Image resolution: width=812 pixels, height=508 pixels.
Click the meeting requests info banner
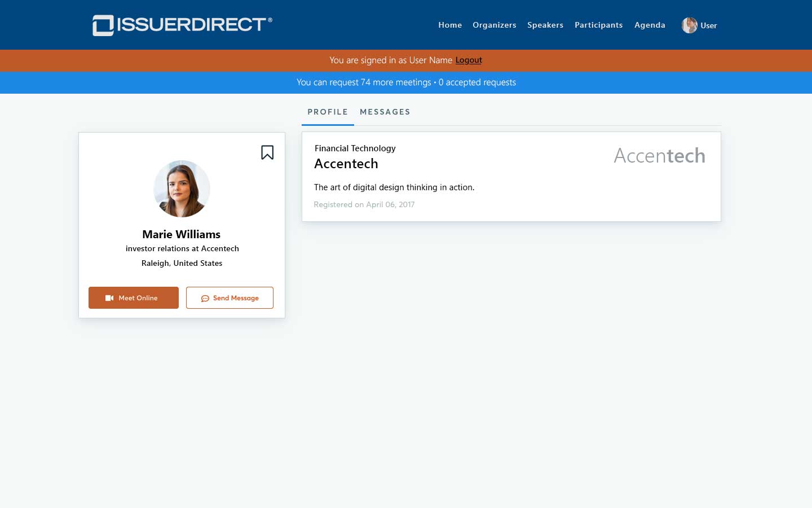pyautogui.click(x=406, y=82)
